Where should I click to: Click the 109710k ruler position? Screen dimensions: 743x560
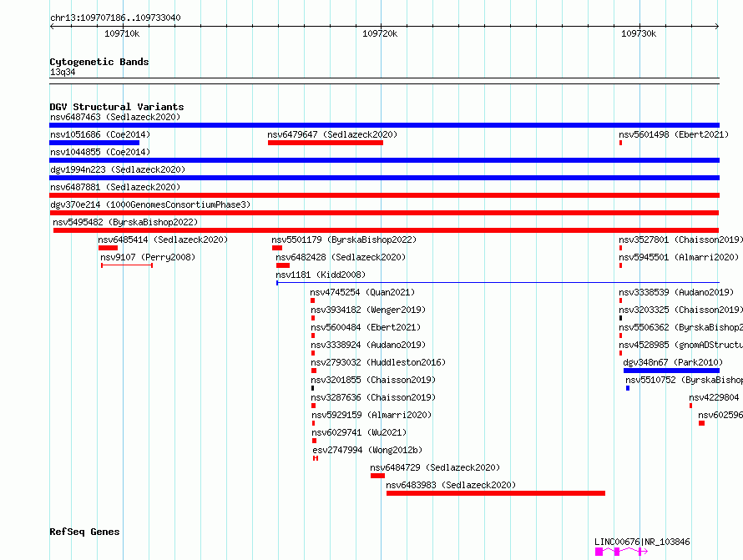click(122, 33)
